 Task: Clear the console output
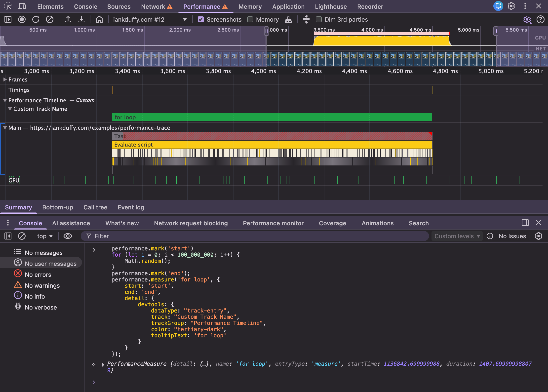coord(22,236)
